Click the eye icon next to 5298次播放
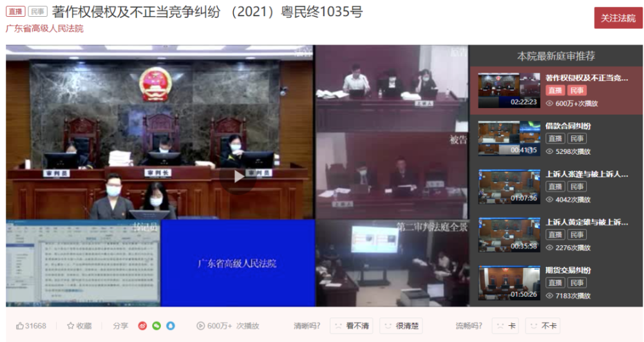Viewport: 644px width, 342px height. click(x=549, y=151)
